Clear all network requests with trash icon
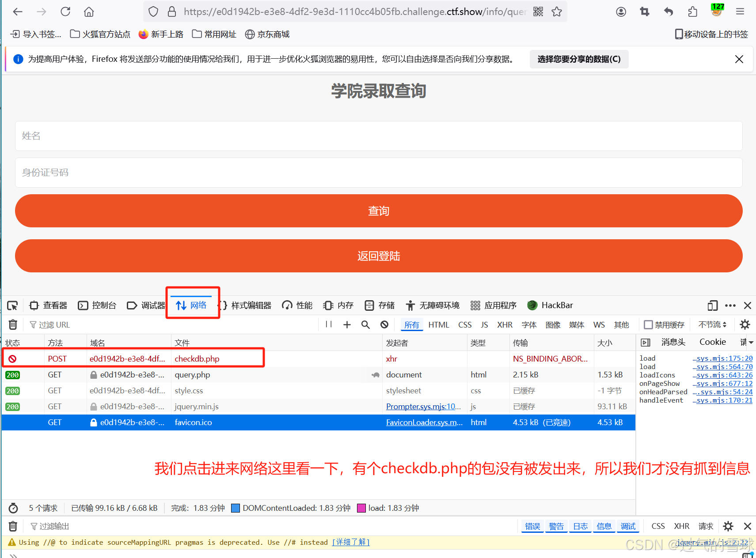Image resolution: width=756 pixels, height=558 pixels. pos(12,324)
